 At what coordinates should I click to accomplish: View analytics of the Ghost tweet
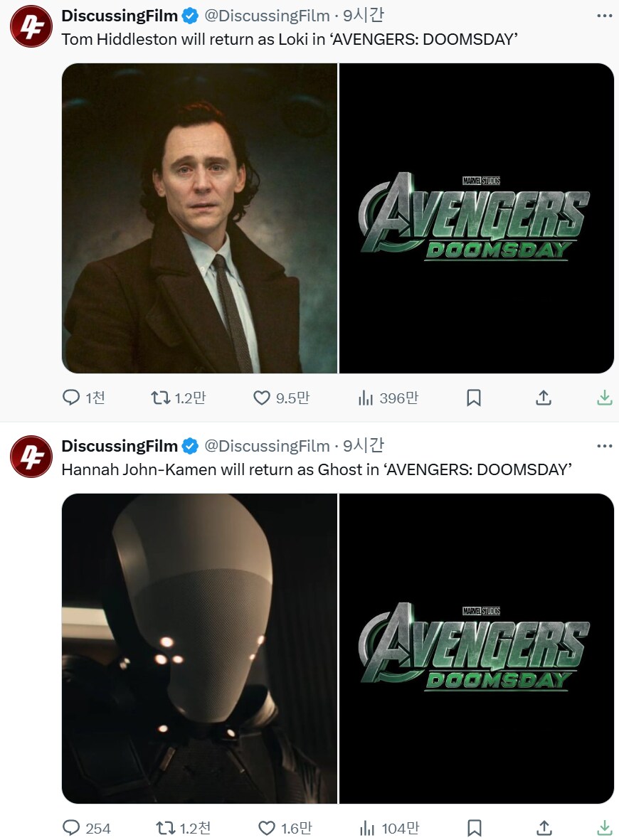click(x=367, y=828)
